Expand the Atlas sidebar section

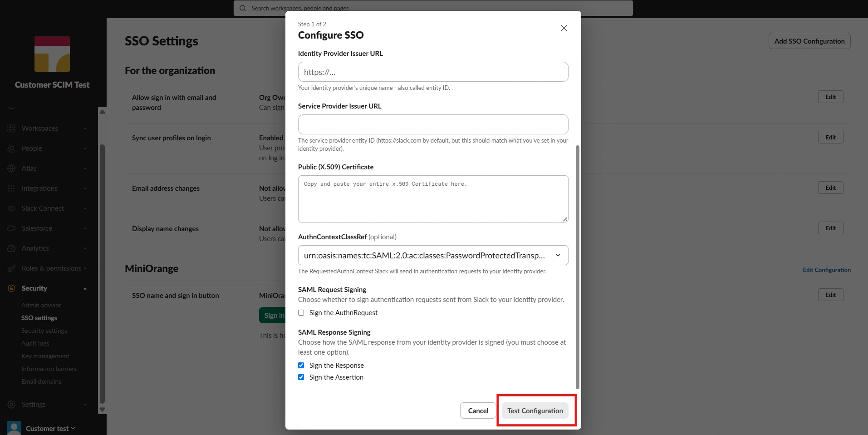pyautogui.click(x=85, y=168)
